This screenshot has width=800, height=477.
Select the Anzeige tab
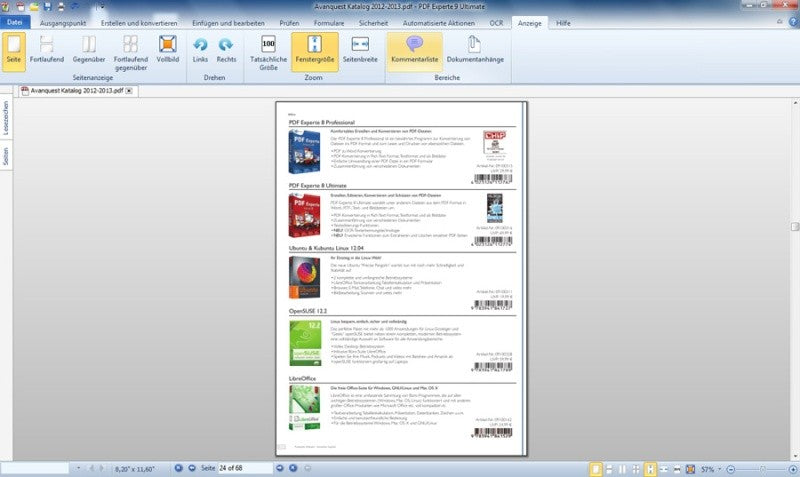(530, 23)
